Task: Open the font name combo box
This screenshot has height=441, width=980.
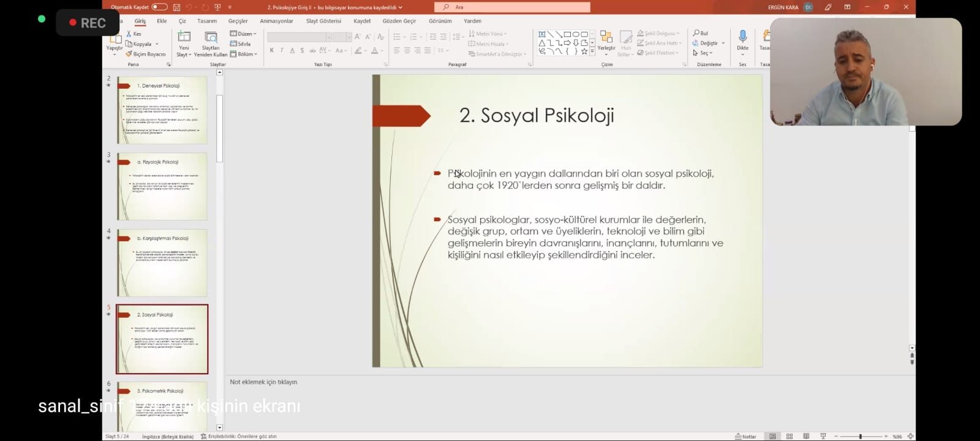Action: [x=300, y=37]
